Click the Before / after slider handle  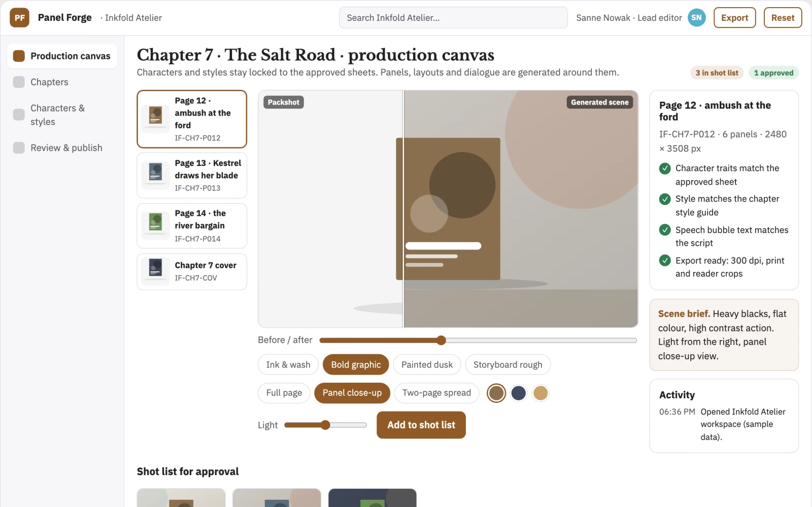click(441, 340)
